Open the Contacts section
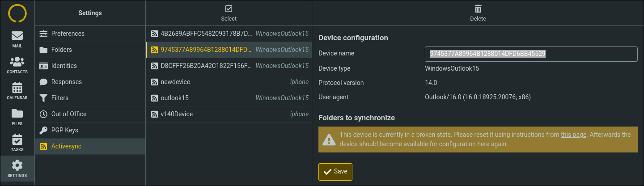 click(17, 65)
